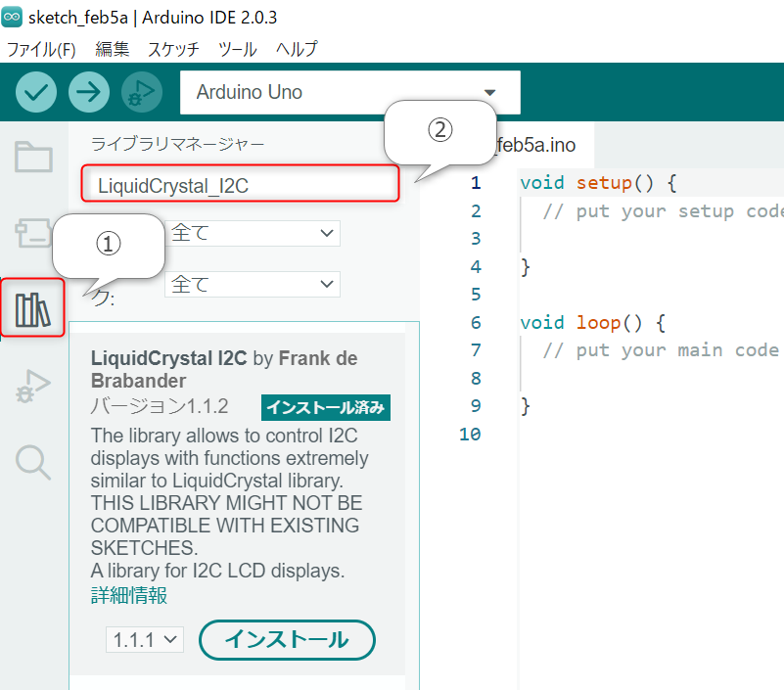This screenshot has width=784, height=690.
Task: Click the '// put your setup code' comment
Action: pyautogui.click(x=663, y=211)
